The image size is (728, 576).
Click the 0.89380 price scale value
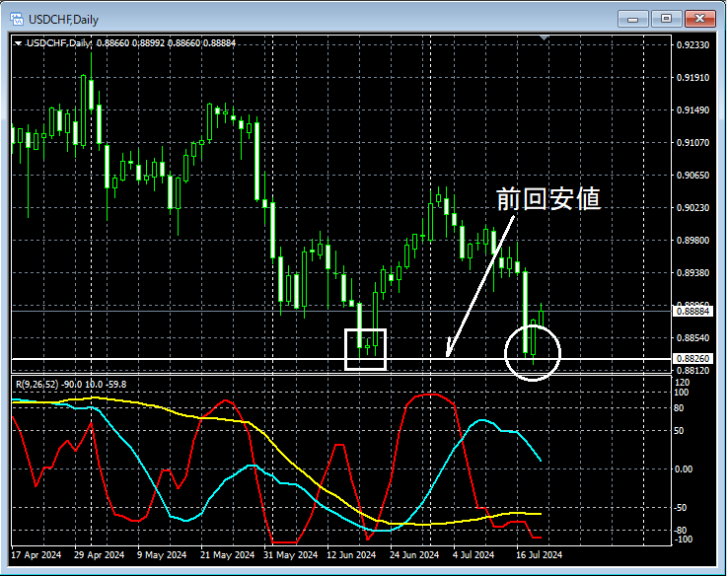[x=693, y=272]
